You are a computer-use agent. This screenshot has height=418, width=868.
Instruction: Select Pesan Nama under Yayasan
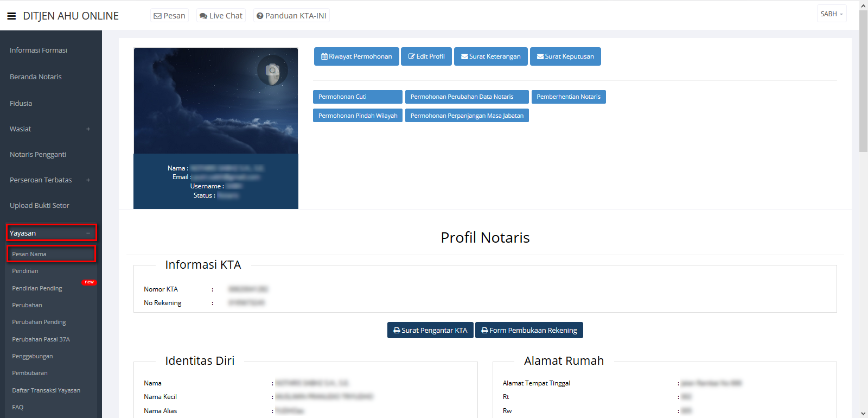coord(29,254)
